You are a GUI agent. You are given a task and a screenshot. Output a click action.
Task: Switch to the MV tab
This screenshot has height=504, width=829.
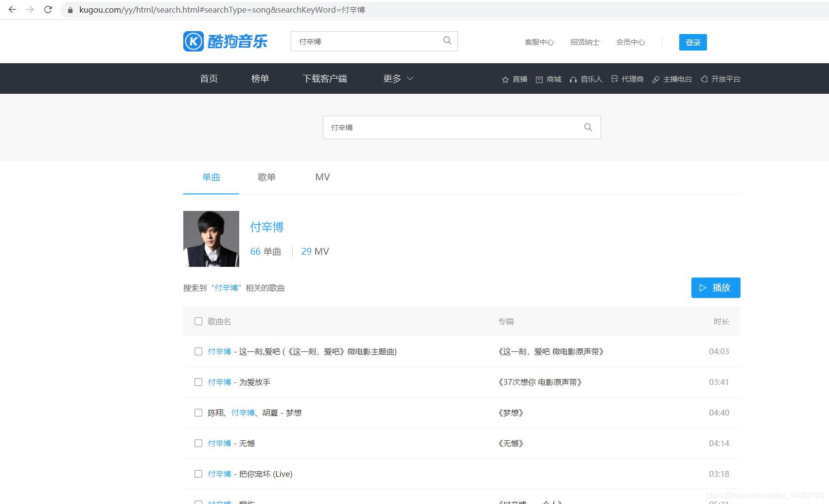pos(322,177)
